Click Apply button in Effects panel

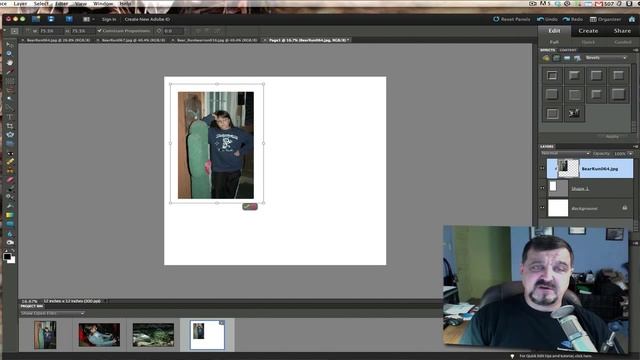click(611, 136)
